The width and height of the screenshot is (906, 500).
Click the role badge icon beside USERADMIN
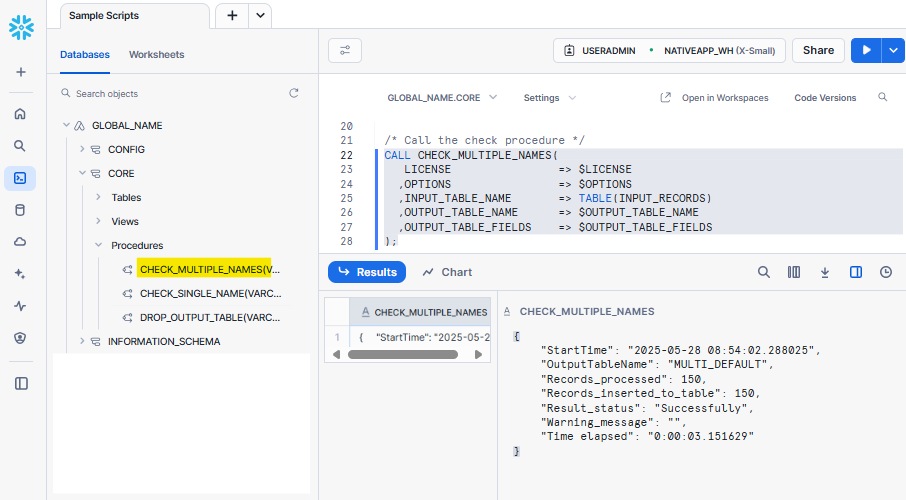[569, 50]
